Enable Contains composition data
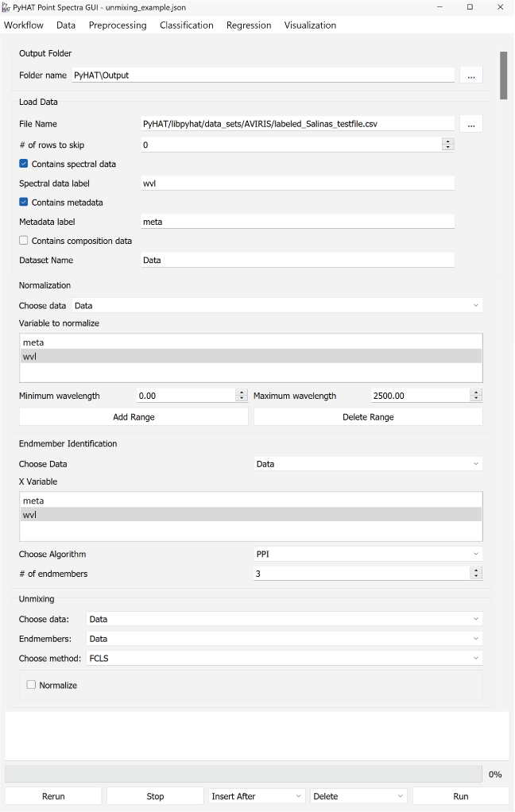 (x=24, y=241)
